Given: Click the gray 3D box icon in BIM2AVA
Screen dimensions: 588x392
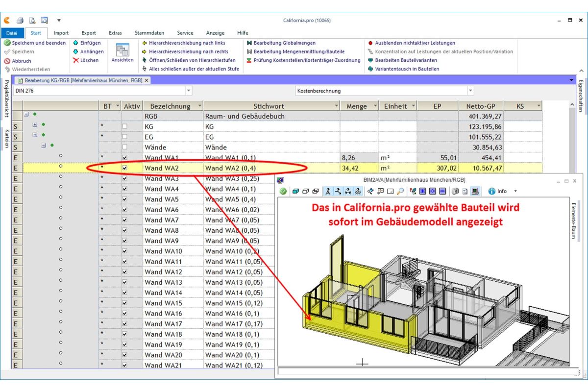Looking at the screenshot, I should coord(455,191).
